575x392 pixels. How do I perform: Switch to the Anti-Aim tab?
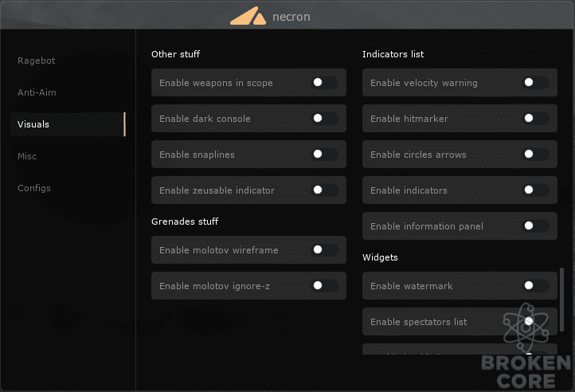pos(37,92)
